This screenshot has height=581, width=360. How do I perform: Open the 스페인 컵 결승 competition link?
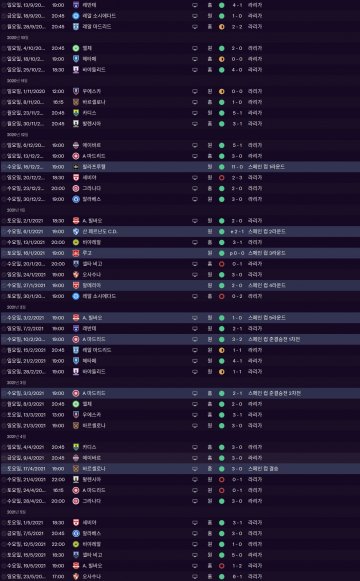click(x=263, y=469)
